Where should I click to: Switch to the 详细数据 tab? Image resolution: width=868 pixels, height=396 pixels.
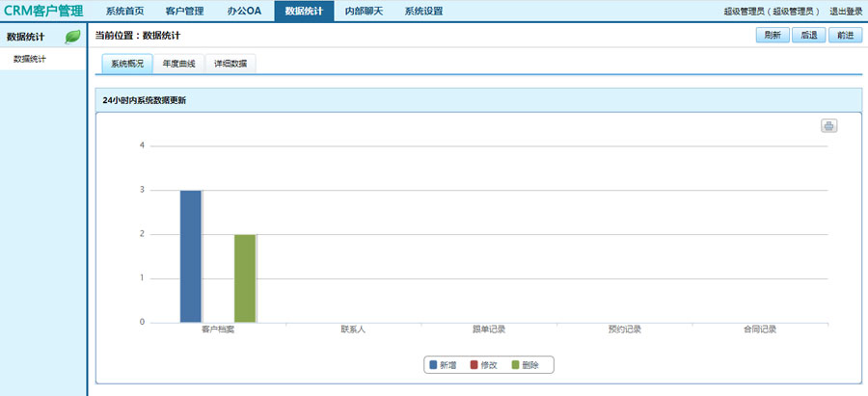[230, 64]
